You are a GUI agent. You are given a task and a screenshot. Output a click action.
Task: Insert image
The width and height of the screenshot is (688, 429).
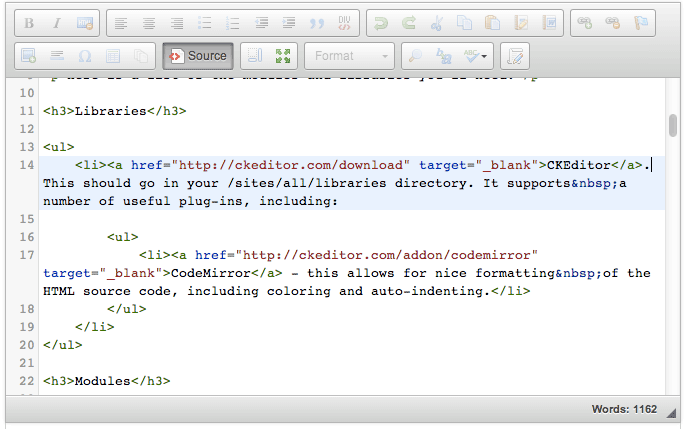(x=29, y=56)
